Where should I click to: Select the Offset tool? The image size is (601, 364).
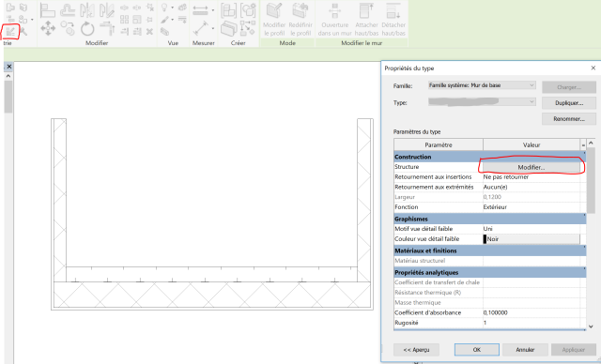68,10
